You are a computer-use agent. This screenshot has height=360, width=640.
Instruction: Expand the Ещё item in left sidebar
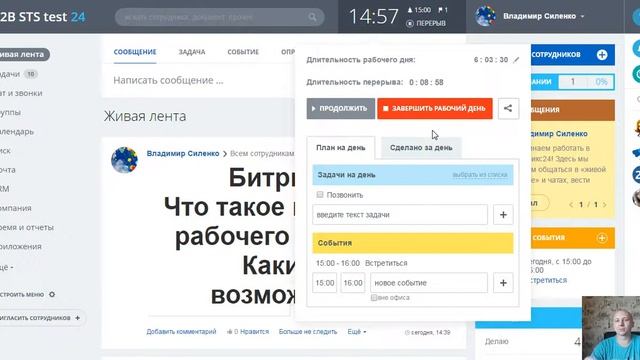tap(7, 267)
